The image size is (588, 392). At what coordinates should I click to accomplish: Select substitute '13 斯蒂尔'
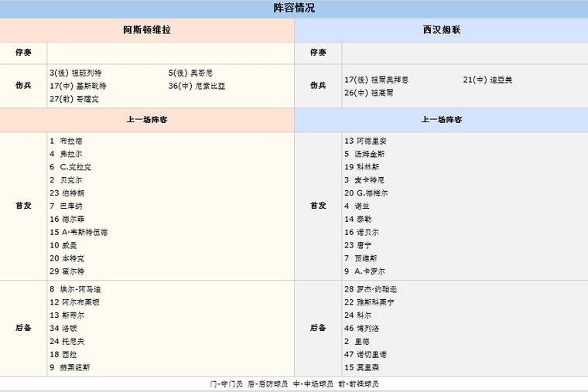[67, 315]
